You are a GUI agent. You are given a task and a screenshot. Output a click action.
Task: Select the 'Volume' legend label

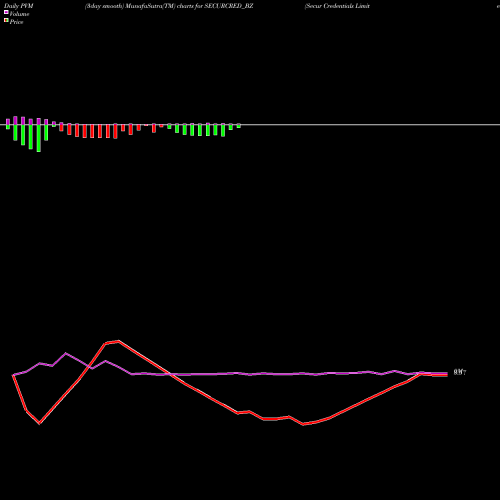tap(19, 14)
